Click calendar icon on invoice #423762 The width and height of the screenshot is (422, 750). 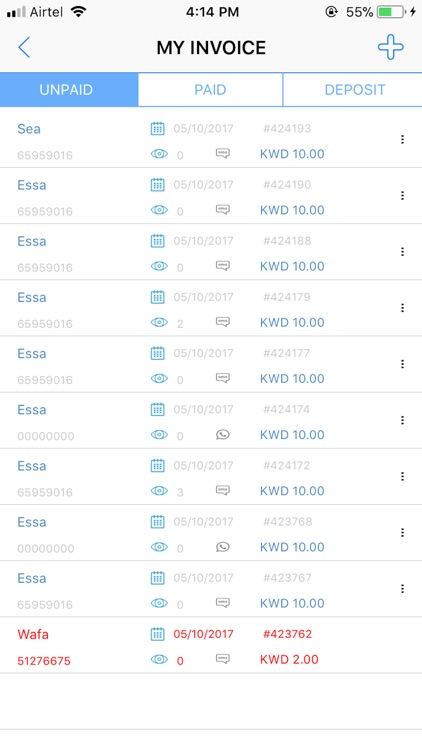pyautogui.click(x=157, y=634)
